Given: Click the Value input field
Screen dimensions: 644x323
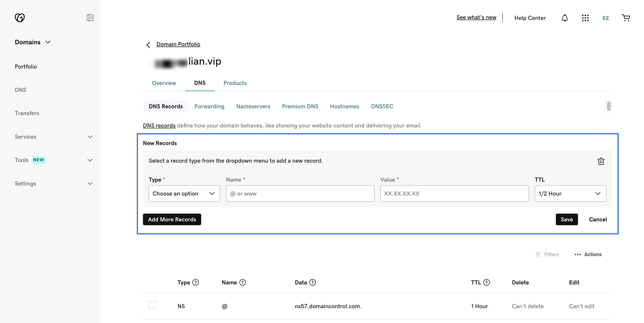Looking at the screenshot, I should coord(454,193).
